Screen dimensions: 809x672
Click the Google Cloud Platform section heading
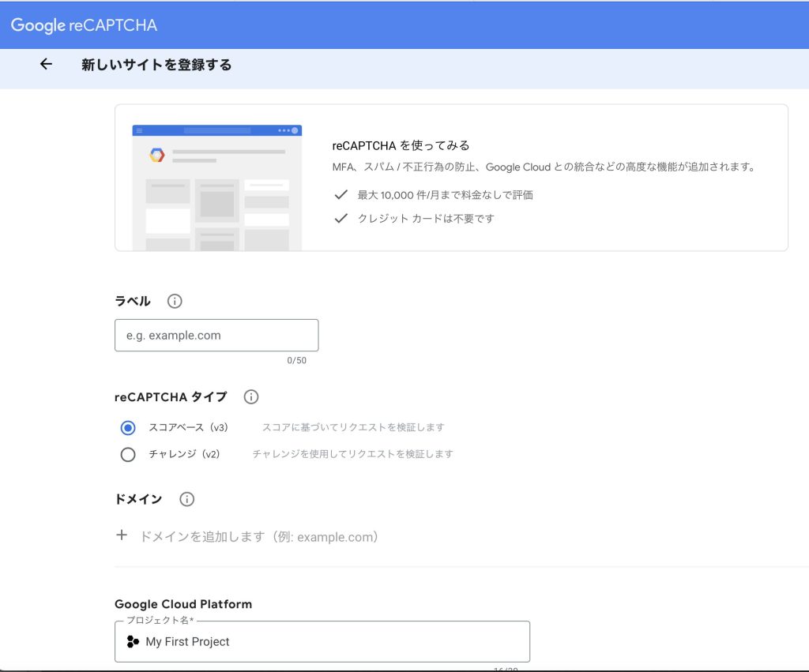(x=183, y=604)
